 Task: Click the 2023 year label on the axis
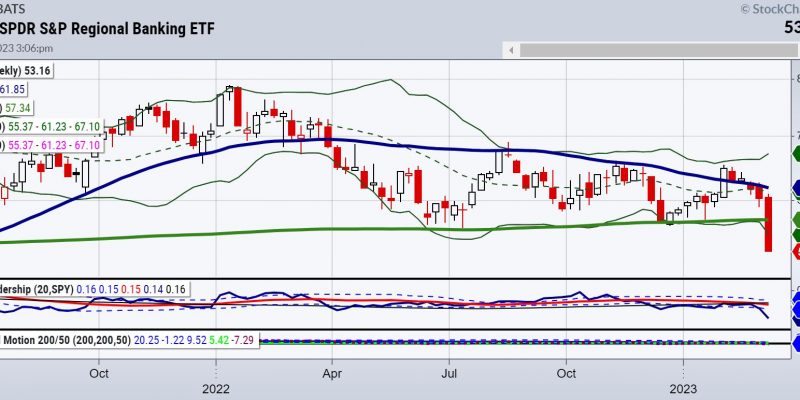[683, 389]
